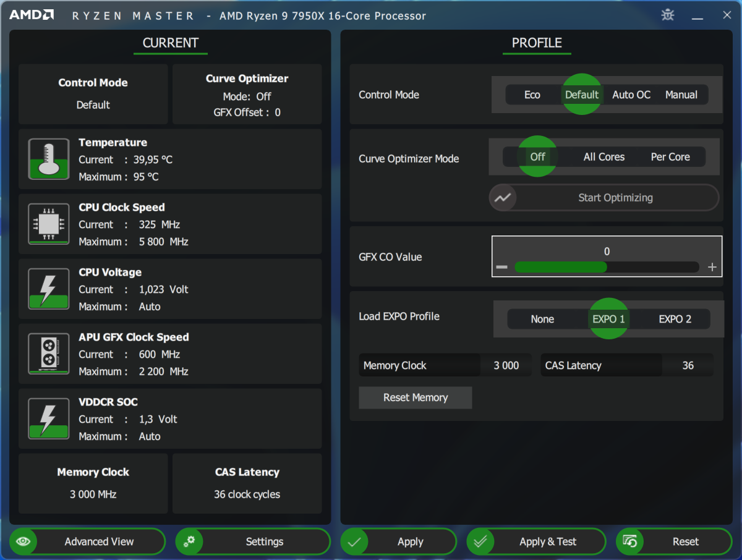Click the Load EXPO Profile label
The width and height of the screenshot is (742, 560).
click(x=399, y=316)
